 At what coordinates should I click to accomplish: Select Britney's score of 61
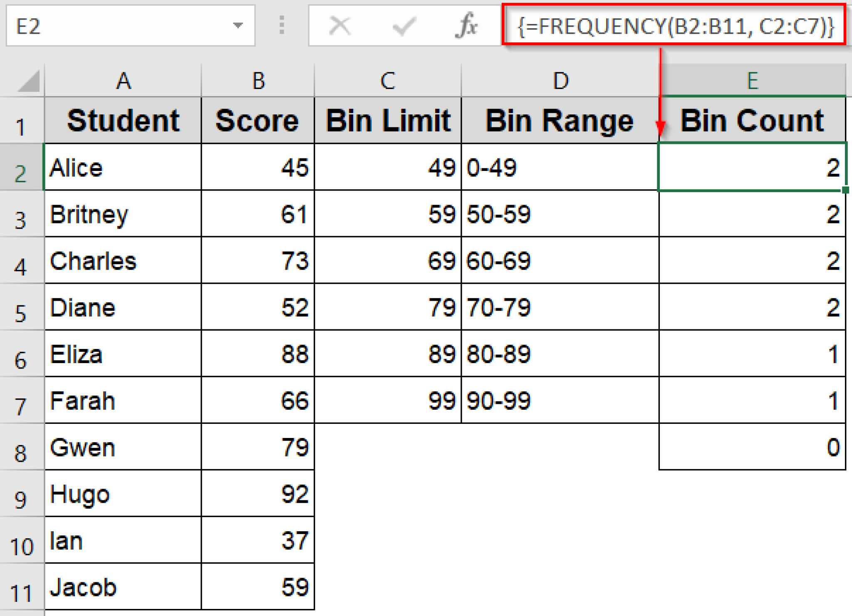point(257,214)
